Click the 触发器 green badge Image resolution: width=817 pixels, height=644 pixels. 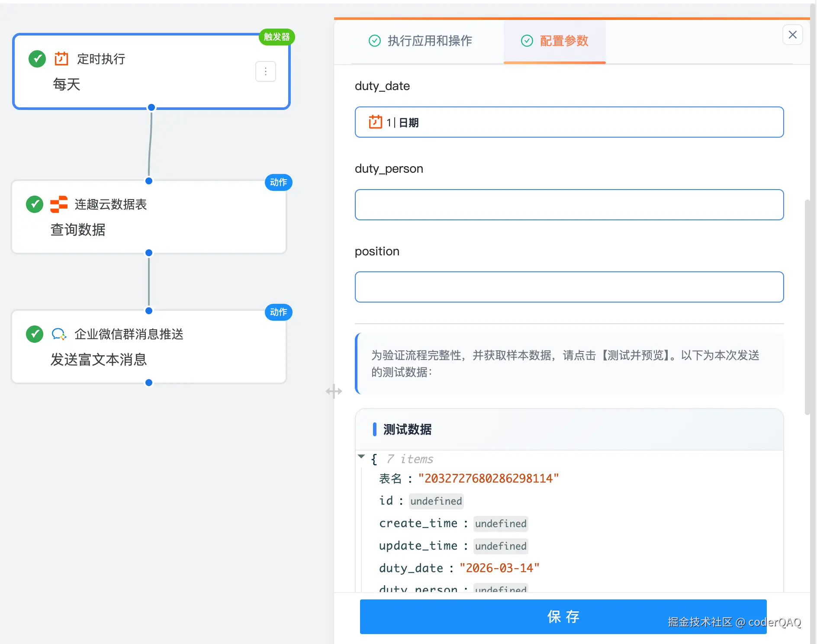[277, 37]
